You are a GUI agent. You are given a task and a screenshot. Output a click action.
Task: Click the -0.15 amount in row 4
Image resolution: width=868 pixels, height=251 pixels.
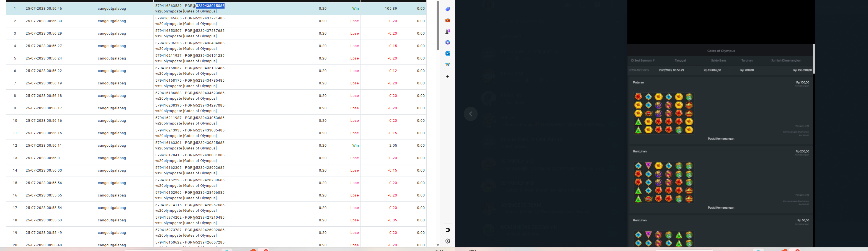click(x=392, y=46)
